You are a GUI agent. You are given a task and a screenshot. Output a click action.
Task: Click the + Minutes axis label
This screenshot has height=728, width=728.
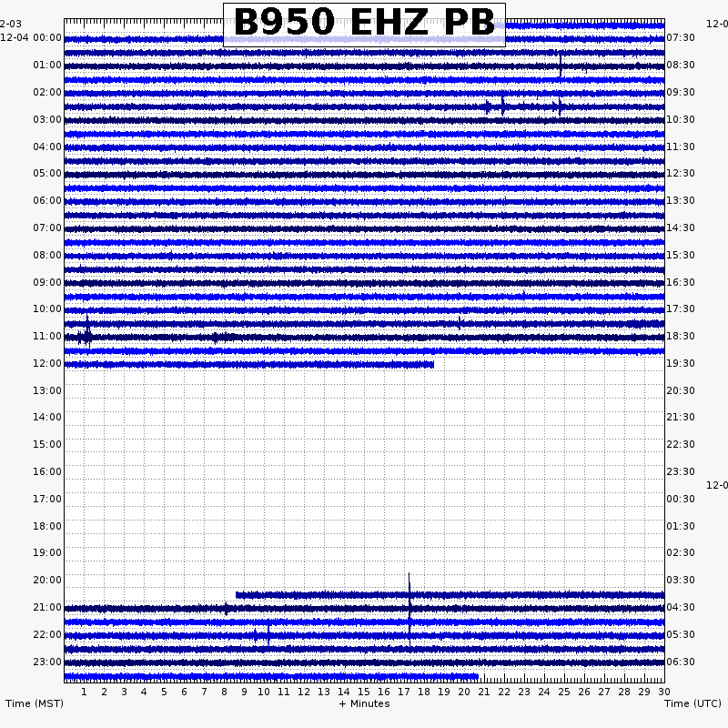pyautogui.click(x=365, y=704)
